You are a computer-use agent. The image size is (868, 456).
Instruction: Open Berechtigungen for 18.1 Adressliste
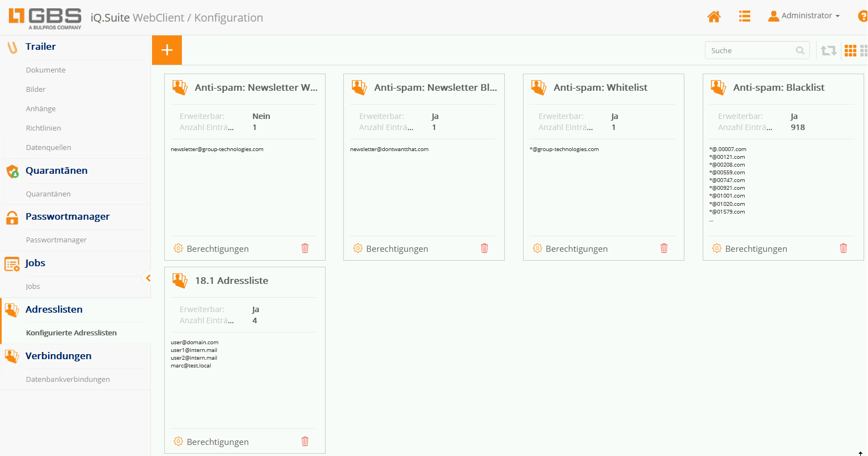click(x=217, y=442)
